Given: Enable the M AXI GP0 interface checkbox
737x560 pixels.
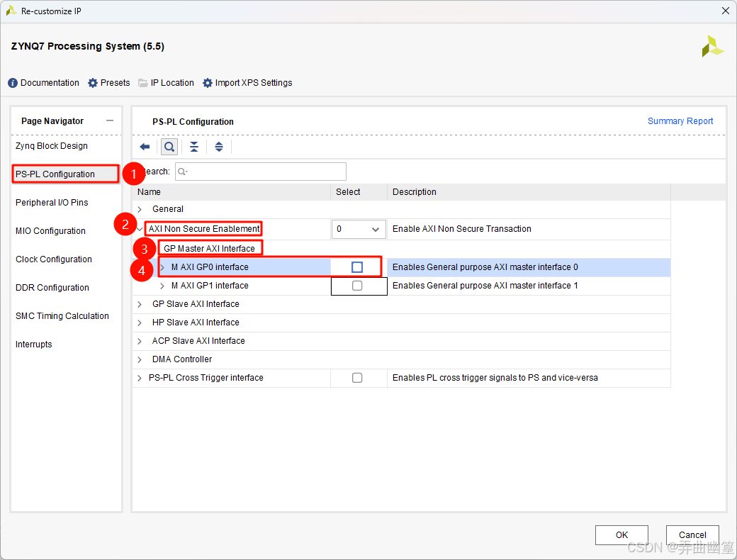Looking at the screenshot, I should pos(357,267).
